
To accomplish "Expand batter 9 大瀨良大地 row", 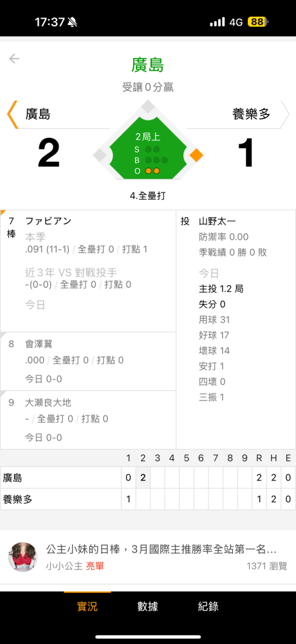I will click(88, 420).
